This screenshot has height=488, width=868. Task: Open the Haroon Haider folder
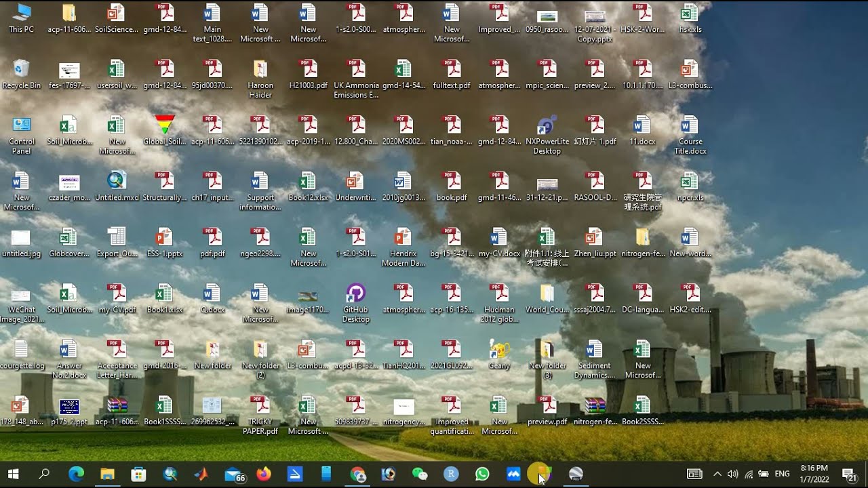(x=260, y=79)
